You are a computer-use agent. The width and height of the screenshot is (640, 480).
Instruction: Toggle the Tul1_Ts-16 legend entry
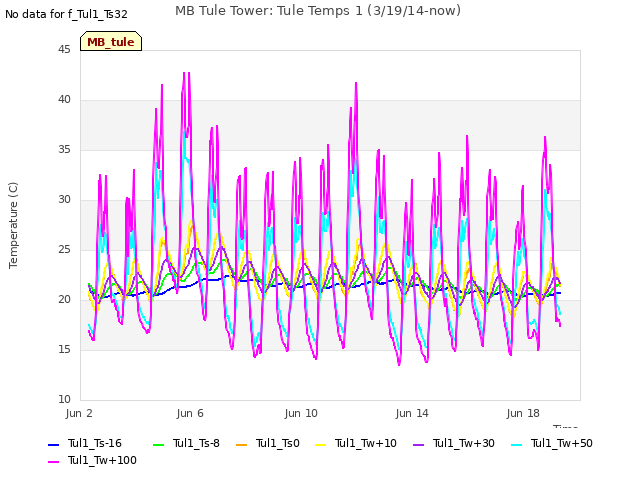pyautogui.click(x=85, y=443)
